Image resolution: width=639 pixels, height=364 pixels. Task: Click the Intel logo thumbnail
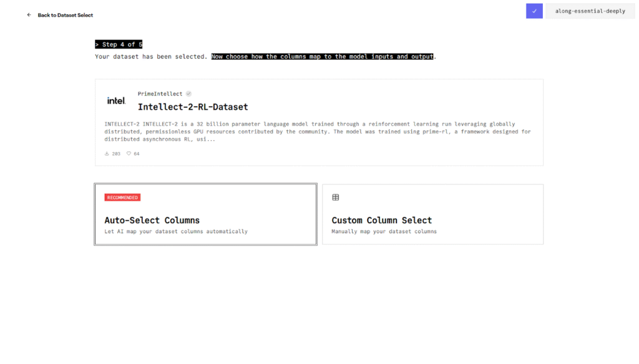(x=116, y=100)
